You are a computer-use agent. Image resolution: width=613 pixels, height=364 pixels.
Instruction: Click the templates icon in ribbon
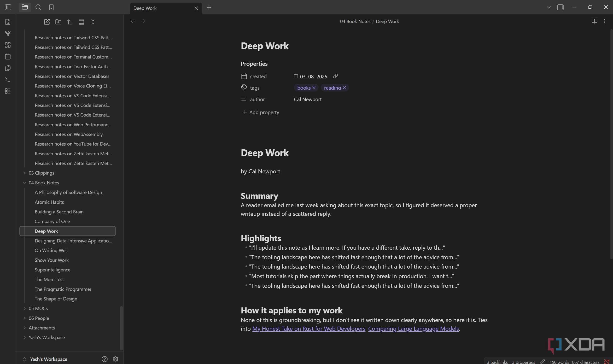8,68
